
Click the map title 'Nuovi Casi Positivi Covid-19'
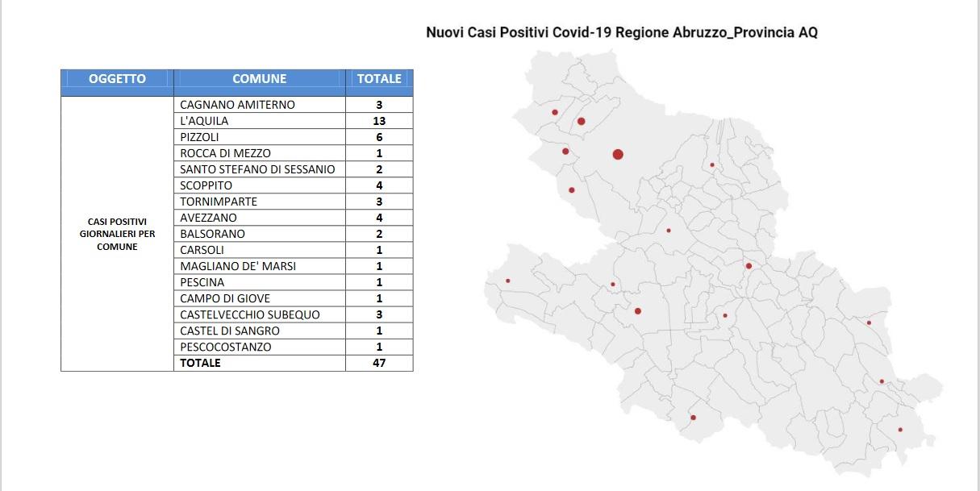coord(621,33)
